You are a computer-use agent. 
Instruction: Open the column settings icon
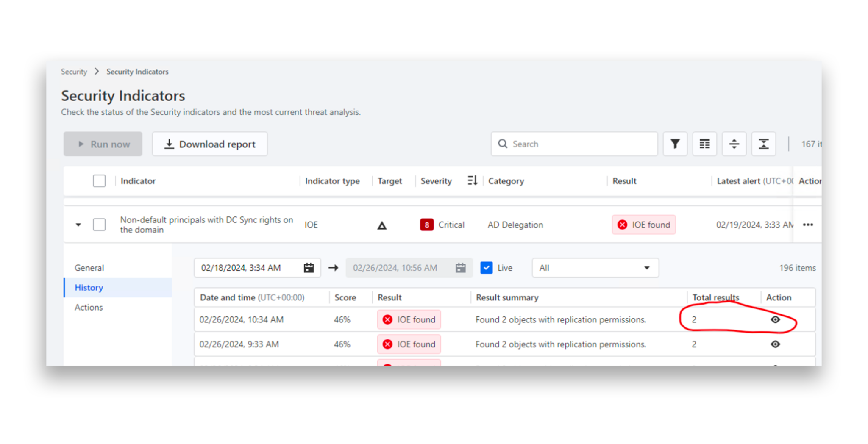[704, 144]
